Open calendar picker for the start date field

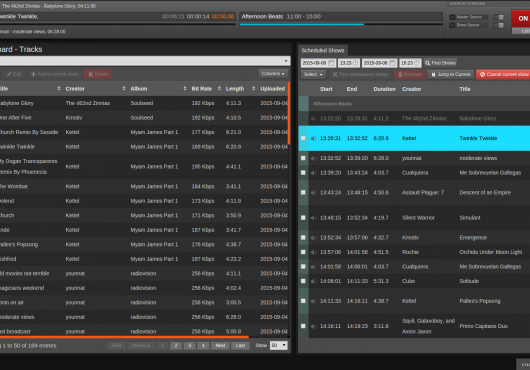coord(331,63)
